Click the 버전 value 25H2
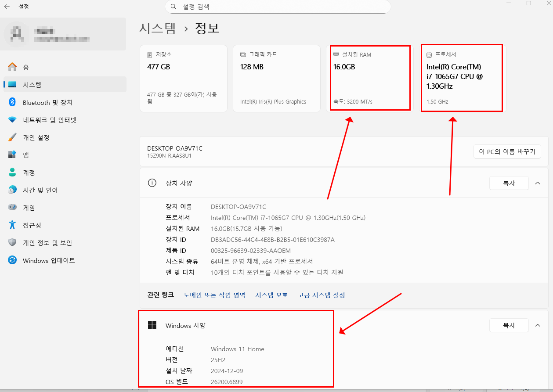 click(218, 360)
